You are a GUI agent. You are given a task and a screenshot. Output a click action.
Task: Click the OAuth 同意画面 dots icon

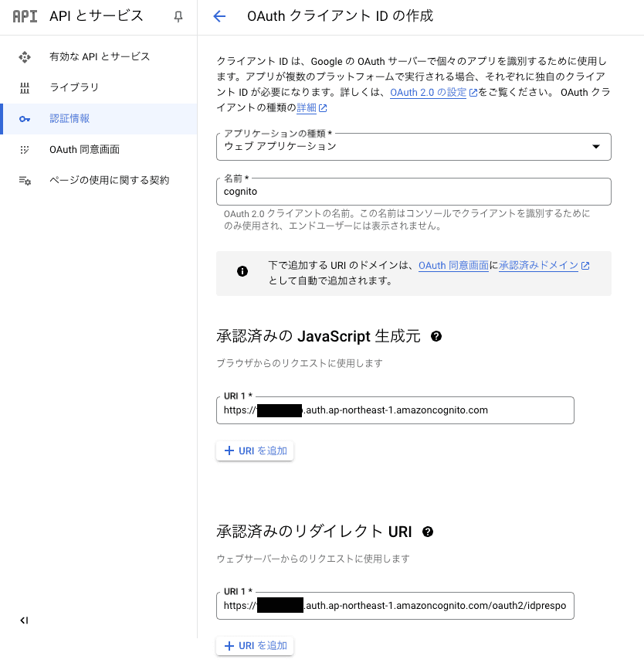coord(25,150)
